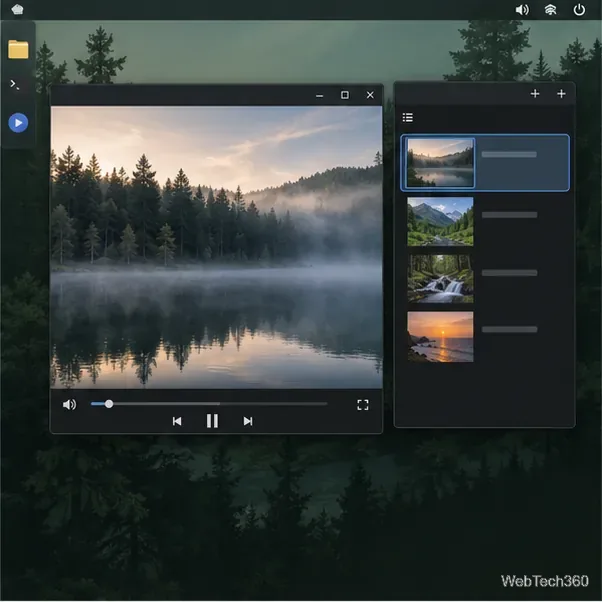Select the forest waterfall thumbnail in playlist
The width and height of the screenshot is (602, 602).
[440, 279]
